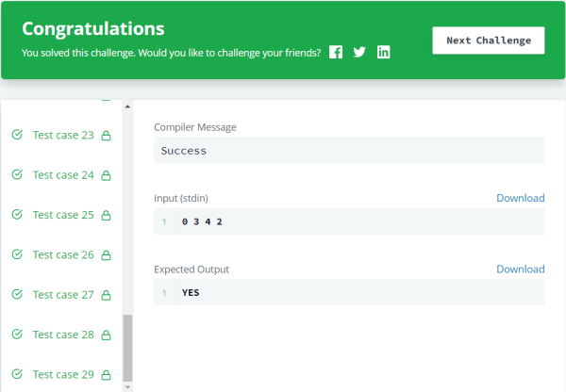Click the 'Expected Output' label

191,269
